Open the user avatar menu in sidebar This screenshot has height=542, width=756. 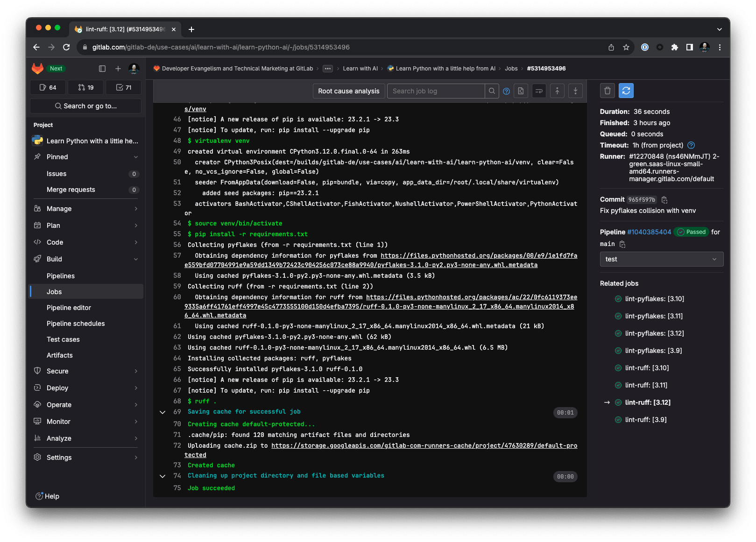pos(134,69)
